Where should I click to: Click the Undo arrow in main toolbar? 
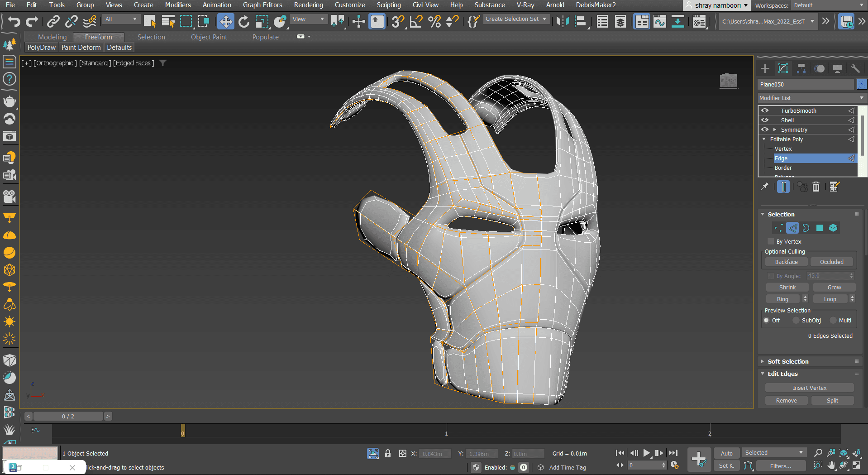click(14, 21)
